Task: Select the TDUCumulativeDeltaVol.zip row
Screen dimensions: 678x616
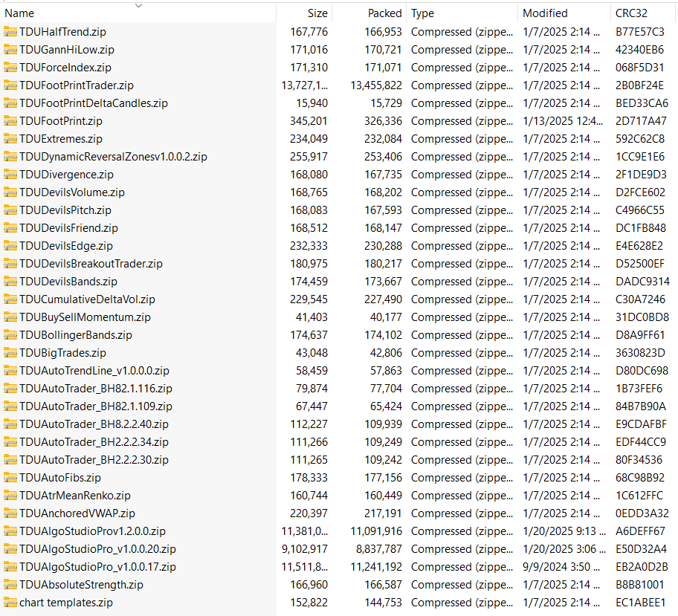Action: [87, 299]
